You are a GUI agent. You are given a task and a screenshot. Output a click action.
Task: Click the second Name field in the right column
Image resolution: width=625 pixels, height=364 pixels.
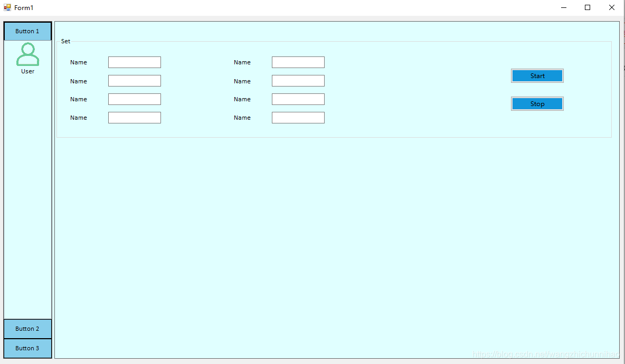[x=298, y=80]
